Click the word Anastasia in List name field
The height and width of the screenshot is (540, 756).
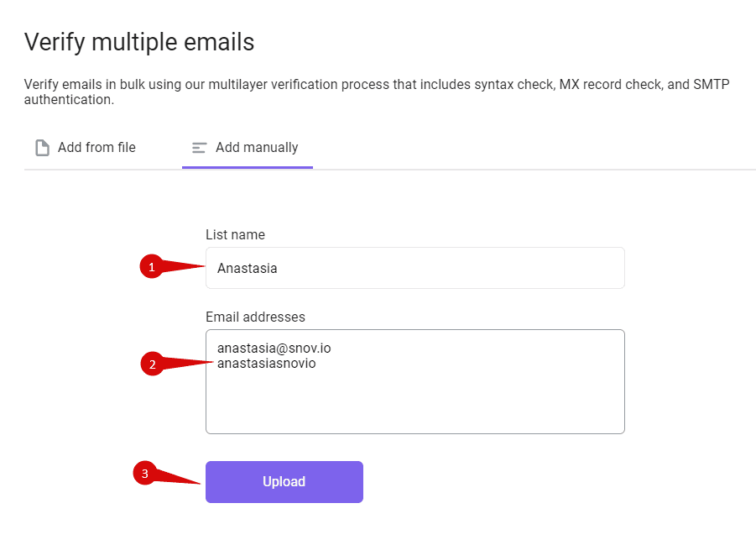[x=248, y=269]
